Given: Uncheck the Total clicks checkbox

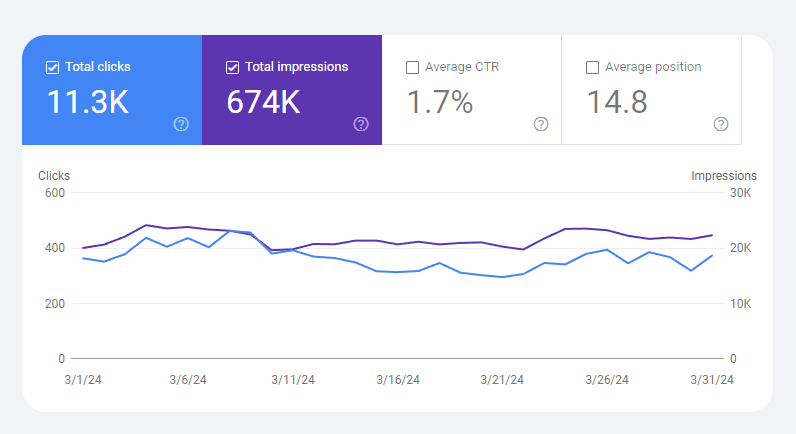Looking at the screenshot, I should (53, 68).
